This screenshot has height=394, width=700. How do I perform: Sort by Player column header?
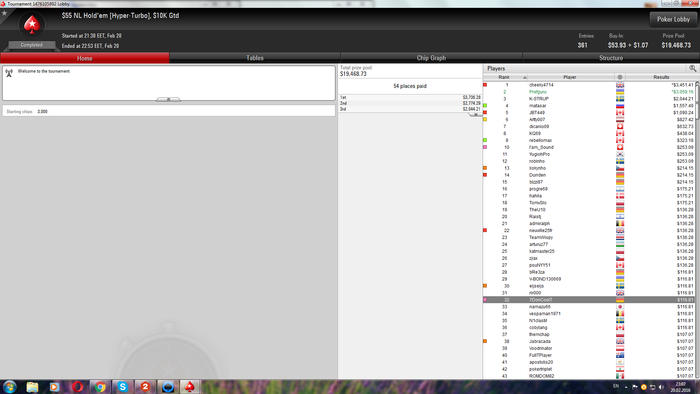point(570,77)
